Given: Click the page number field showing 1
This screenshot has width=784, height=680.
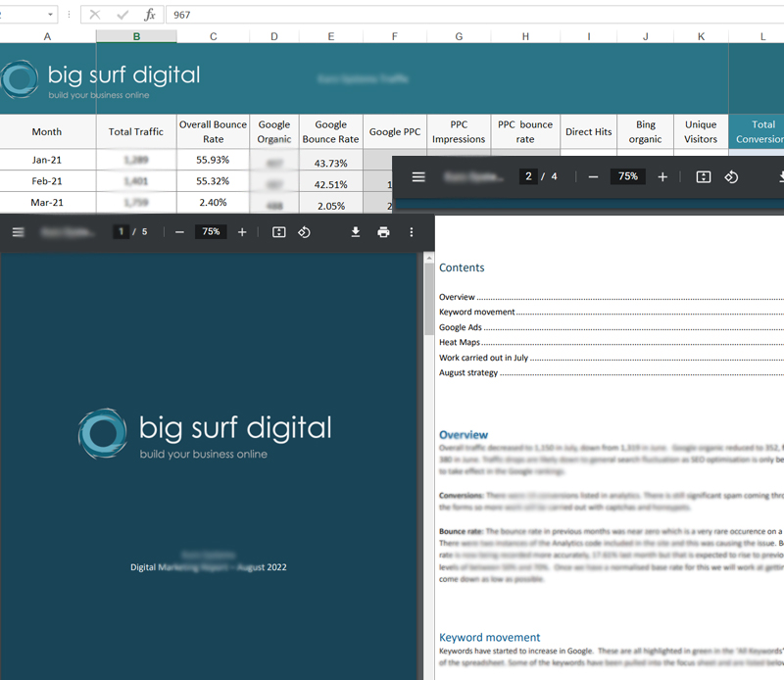Looking at the screenshot, I should 121,231.
